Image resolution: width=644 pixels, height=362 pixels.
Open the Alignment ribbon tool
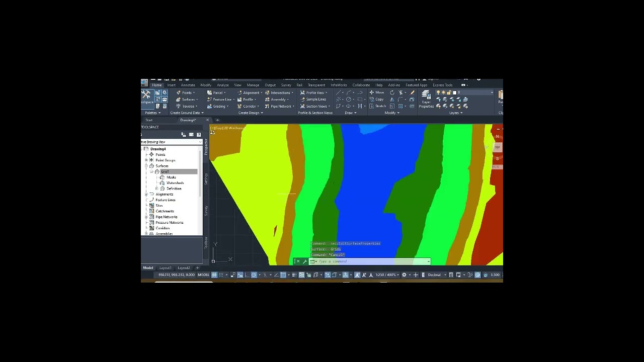(250, 93)
